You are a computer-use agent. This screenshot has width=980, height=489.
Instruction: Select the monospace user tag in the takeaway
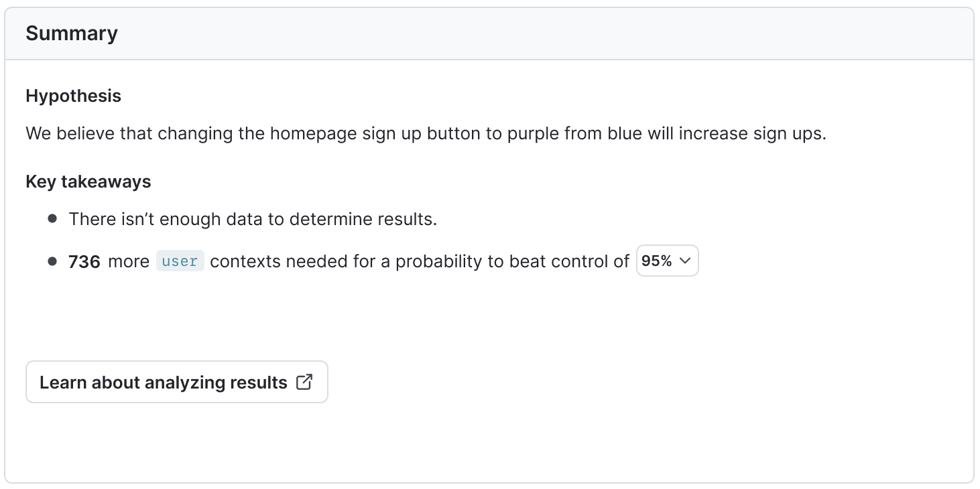point(180,261)
